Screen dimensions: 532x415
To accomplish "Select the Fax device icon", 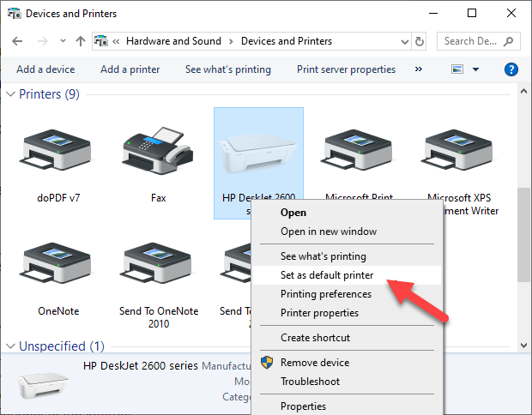I will coord(158,150).
